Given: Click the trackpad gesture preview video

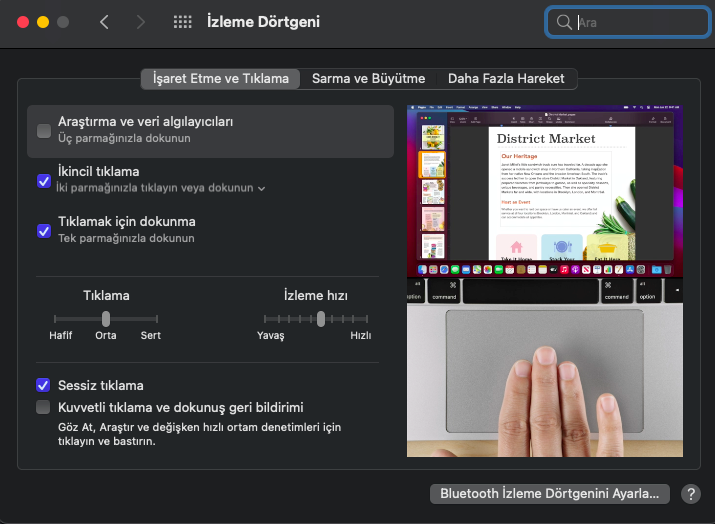Looking at the screenshot, I should pyautogui.click(x=546, y=280).
